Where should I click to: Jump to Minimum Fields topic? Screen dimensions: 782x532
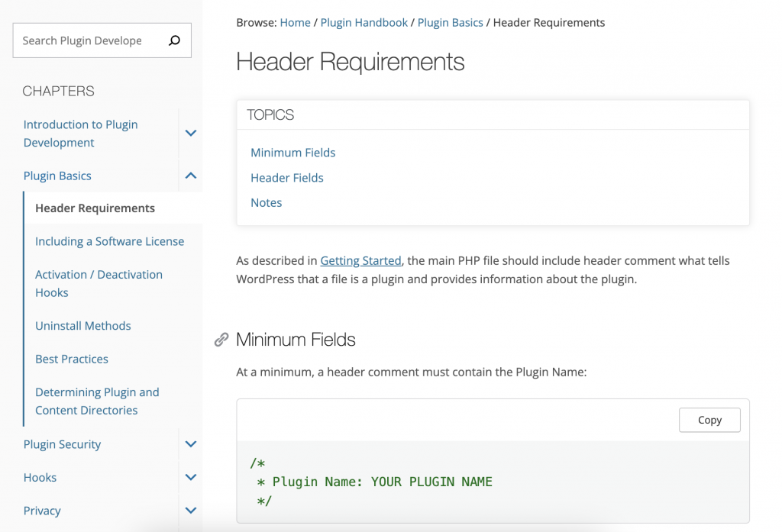293,153
